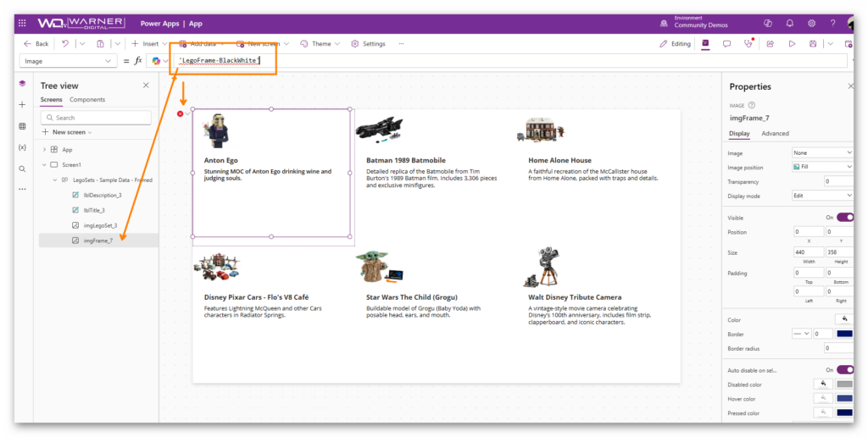Toggle the Properties pane icon
Image resolution: width=868 pixels, height=437 pixels.
tap(705, 43)
